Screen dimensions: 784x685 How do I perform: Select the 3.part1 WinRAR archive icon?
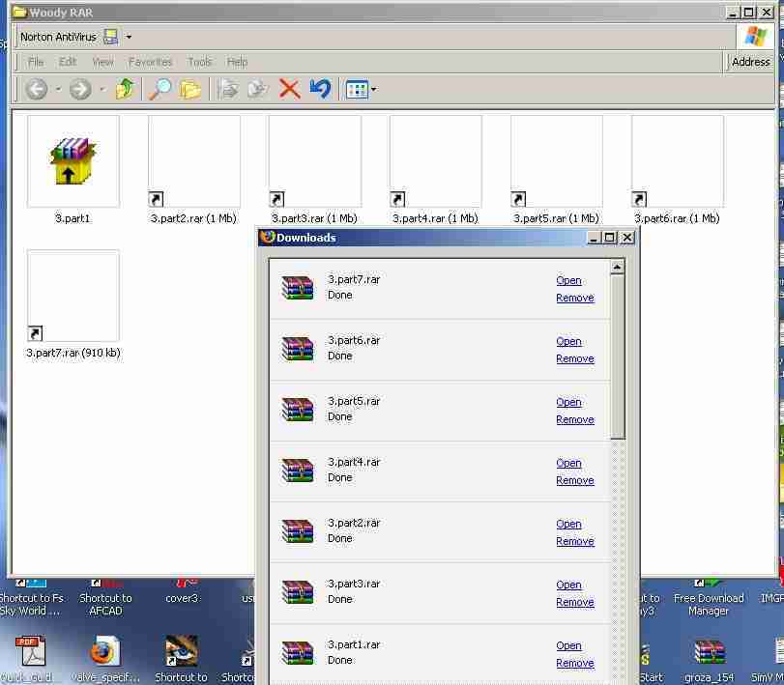click(x=73, y=162)
